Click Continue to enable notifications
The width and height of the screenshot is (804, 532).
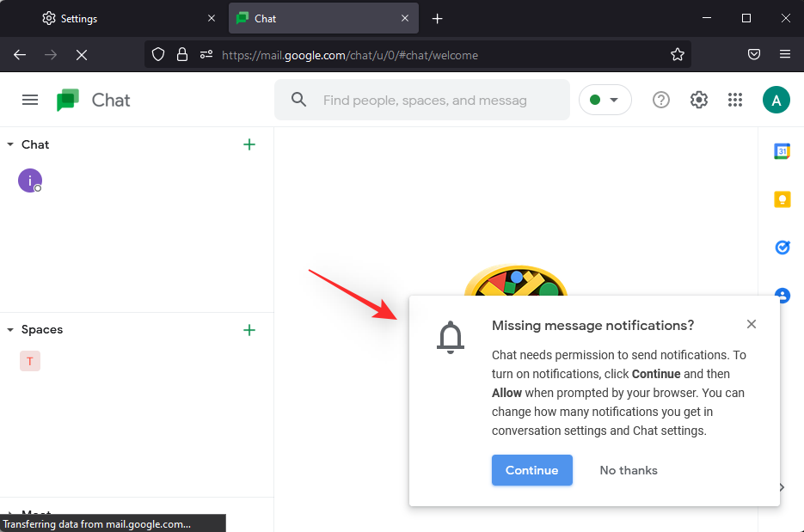click(x=531, y=470)
